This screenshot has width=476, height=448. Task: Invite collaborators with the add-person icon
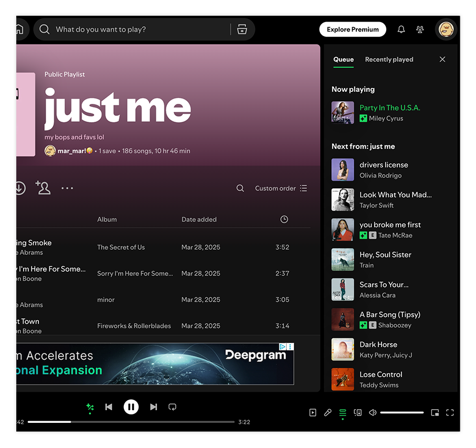click(43, 188)
